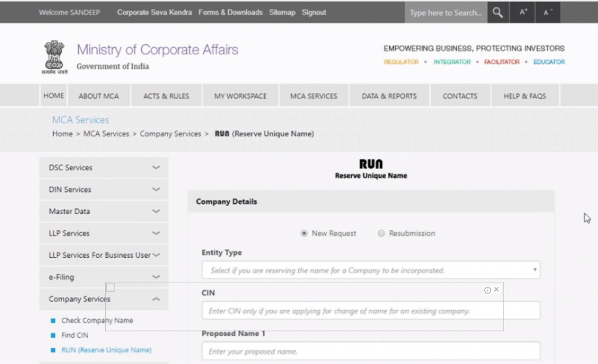Open RUN (Reserve Unique Name) sidebar link
This screenshot has height=364, width=598.
(106, 350)
